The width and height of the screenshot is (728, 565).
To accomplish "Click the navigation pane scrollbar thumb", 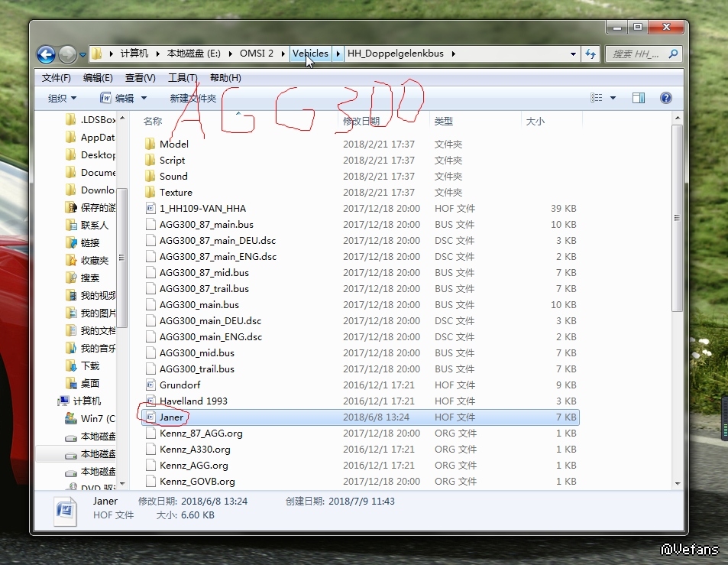I will click(x=121, y=258).
